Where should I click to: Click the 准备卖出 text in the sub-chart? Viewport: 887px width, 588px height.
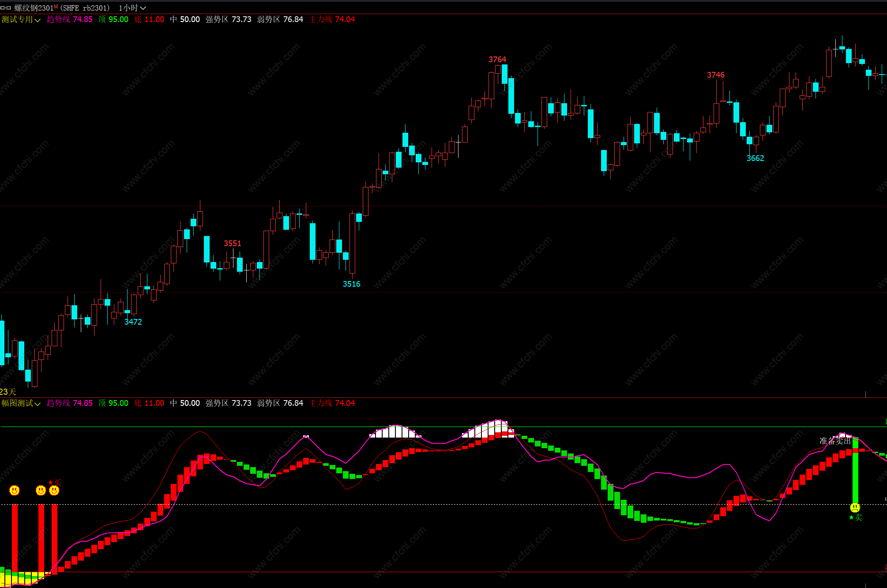(835, 441)
